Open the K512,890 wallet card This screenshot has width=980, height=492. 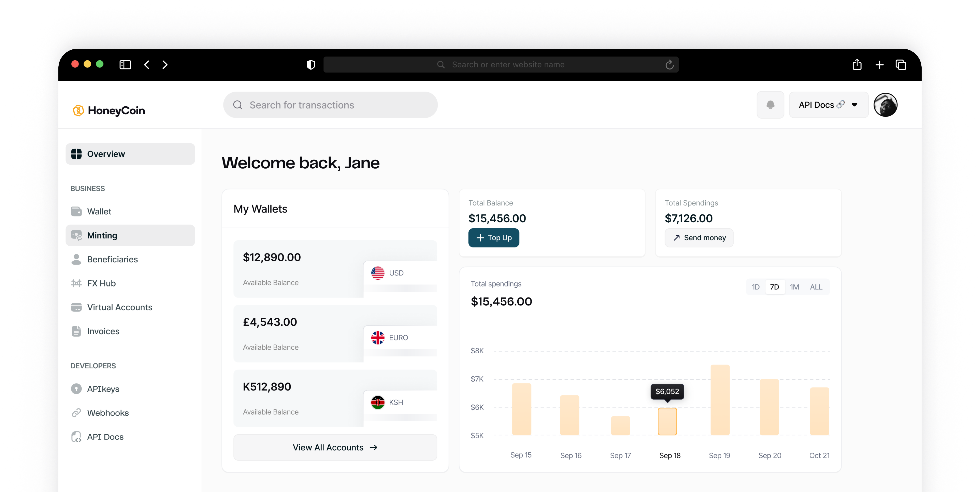pos(335,398)
